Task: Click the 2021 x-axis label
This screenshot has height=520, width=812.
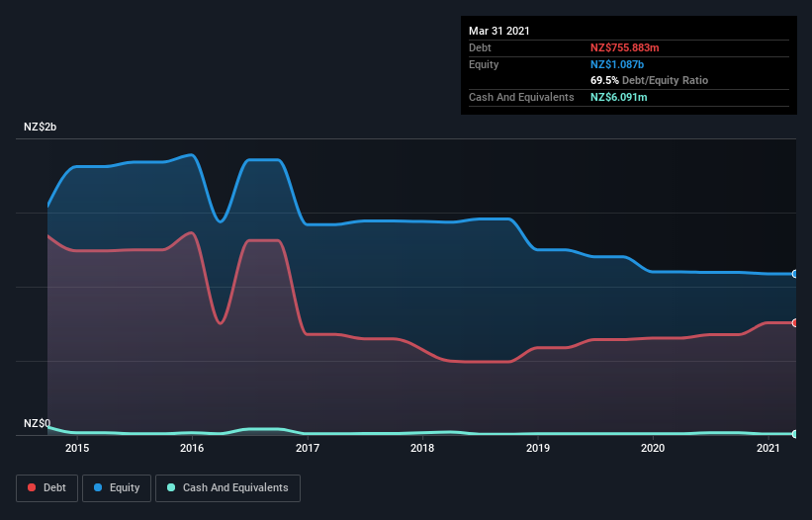Action: tap(767, 448)
